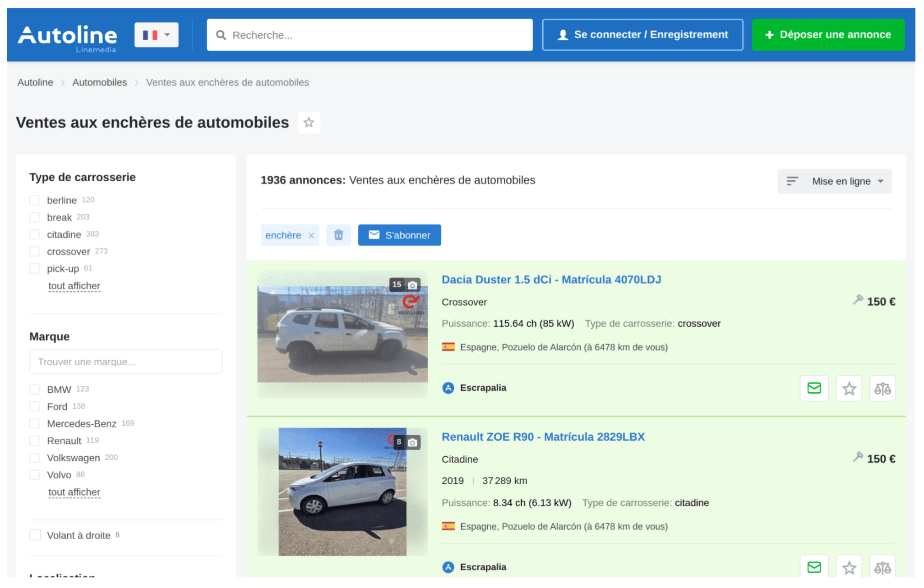Image resolution: width=924 pixels, height=588 pixels.
Task: Open the Mise en ligne sort dropdown
Action: 834,181
